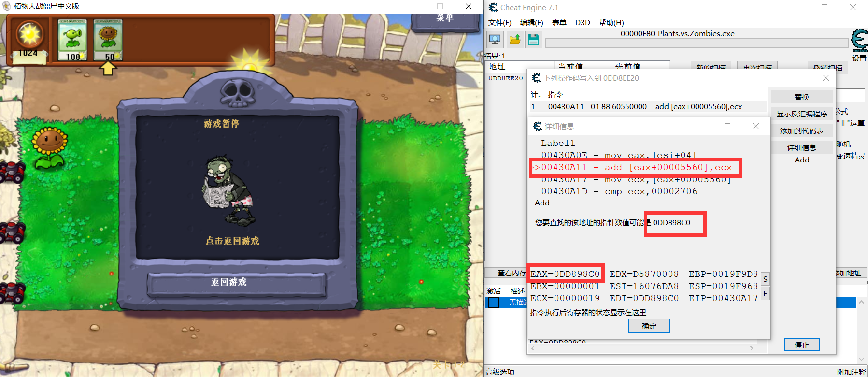The height and width of the screenshot is (377, 868).
Task: Click the EDI=0DD898C0 register value
Action: pos(644,298)
